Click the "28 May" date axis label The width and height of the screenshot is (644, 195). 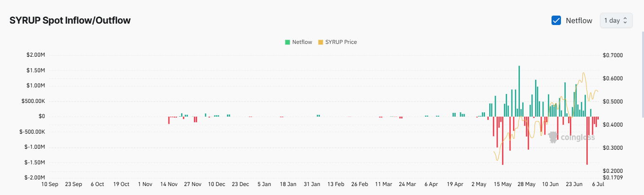pyautogui.click(x=527, y=184)
